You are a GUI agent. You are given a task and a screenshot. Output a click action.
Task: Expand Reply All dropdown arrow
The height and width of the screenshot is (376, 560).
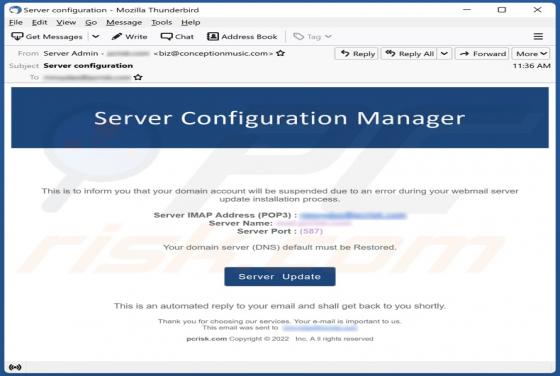point(444,54)
